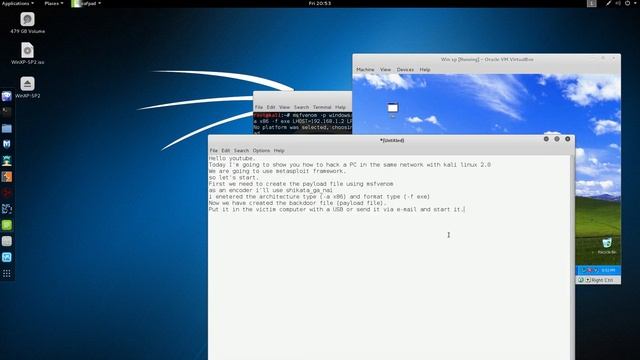Click the 'No platform was selected' terminal line

click(302, 128)
